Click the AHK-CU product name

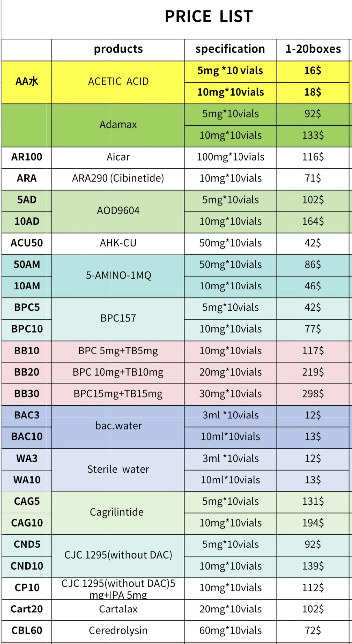tap(118, 243)
